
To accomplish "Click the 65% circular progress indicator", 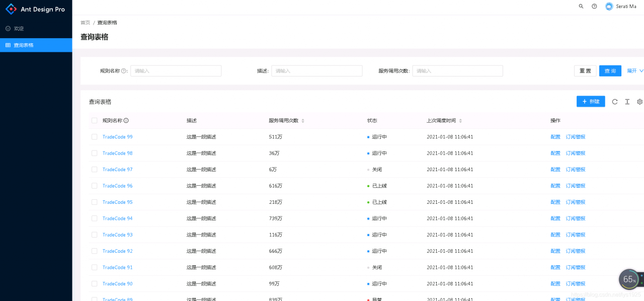I will pos(629,279).
